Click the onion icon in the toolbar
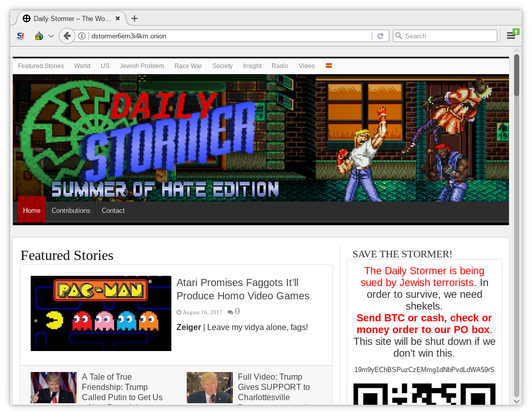Viewport: 532px width, 415px height. coord(38,36)
